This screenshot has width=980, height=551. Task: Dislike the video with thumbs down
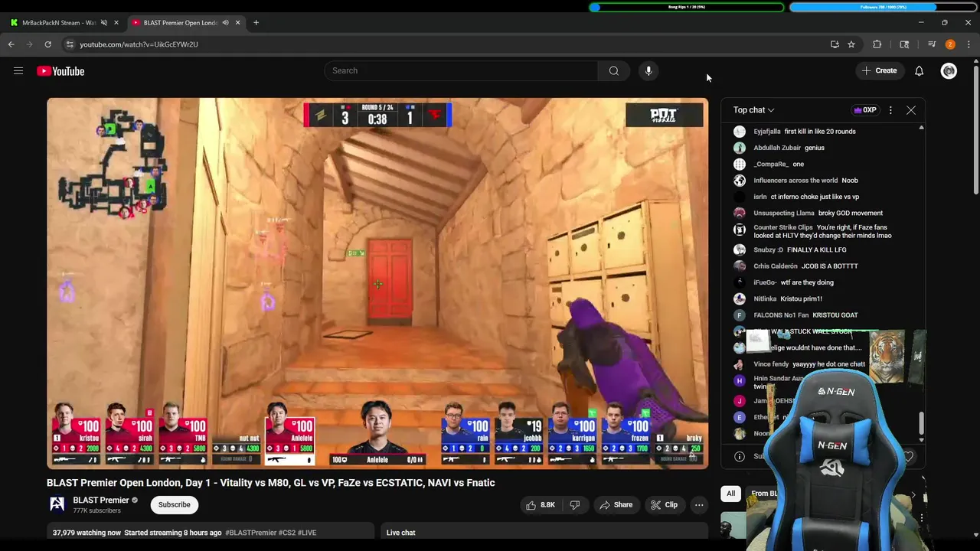tap(575, 505)
